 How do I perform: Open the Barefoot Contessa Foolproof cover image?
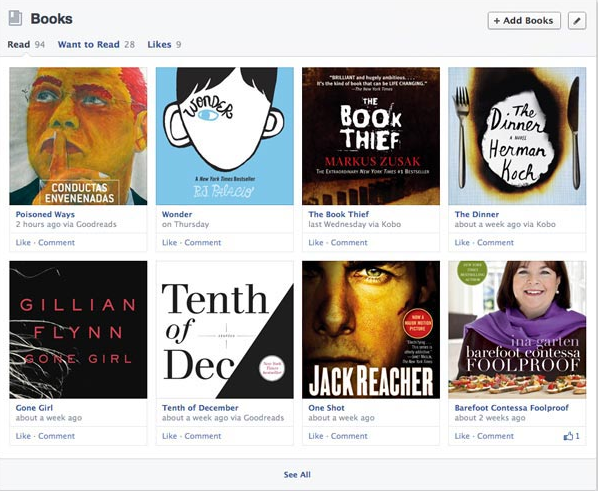pos(517,330)
